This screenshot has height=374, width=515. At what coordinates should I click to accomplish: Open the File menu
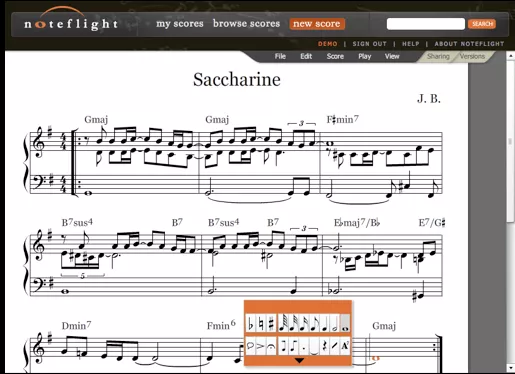point(280,56)
